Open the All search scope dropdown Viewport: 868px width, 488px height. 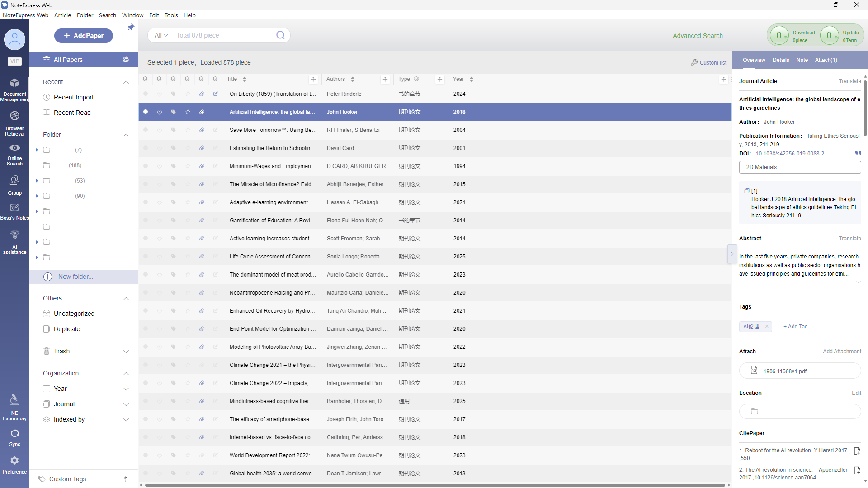(161, 35)
